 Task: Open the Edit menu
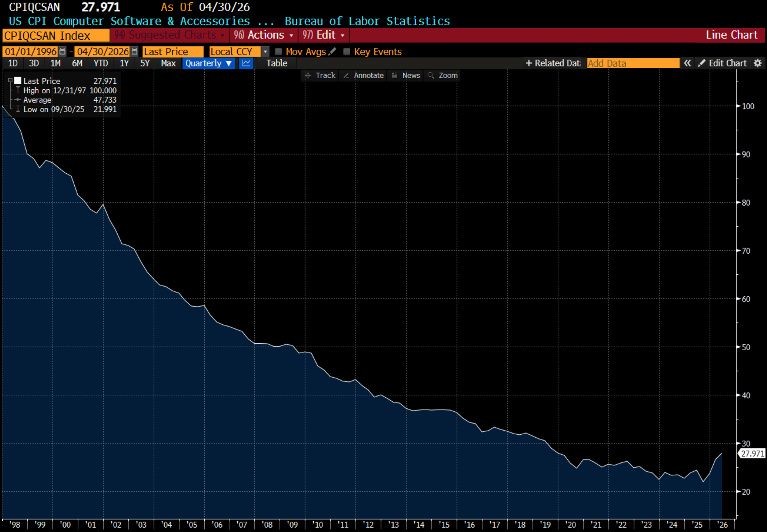[x=323, y=35]
